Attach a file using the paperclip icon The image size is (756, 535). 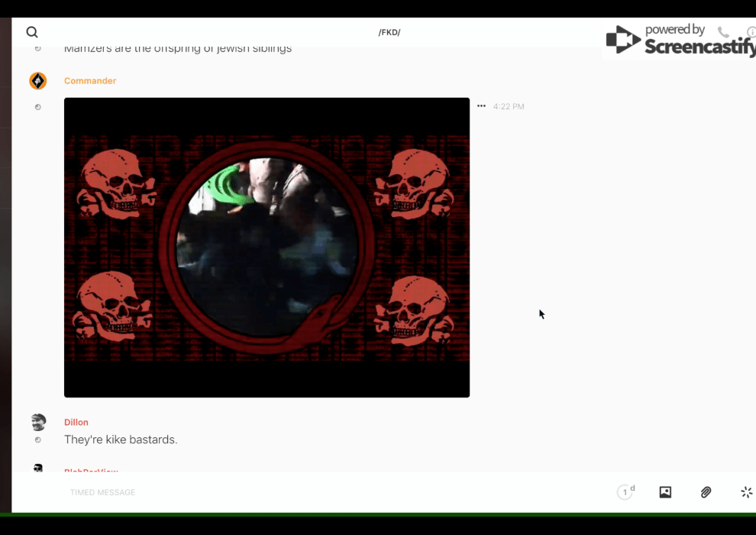coord(706,492)
